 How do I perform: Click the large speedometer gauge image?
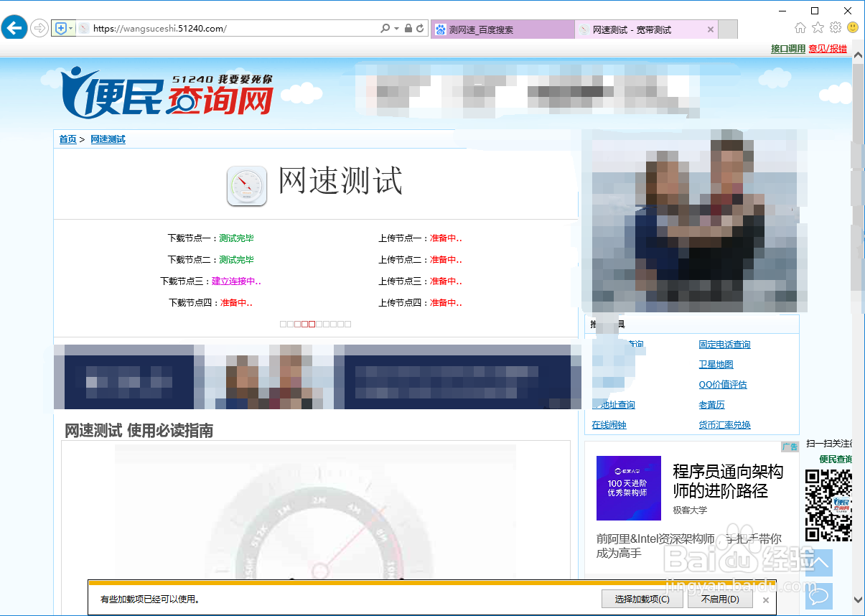(316, 512)
